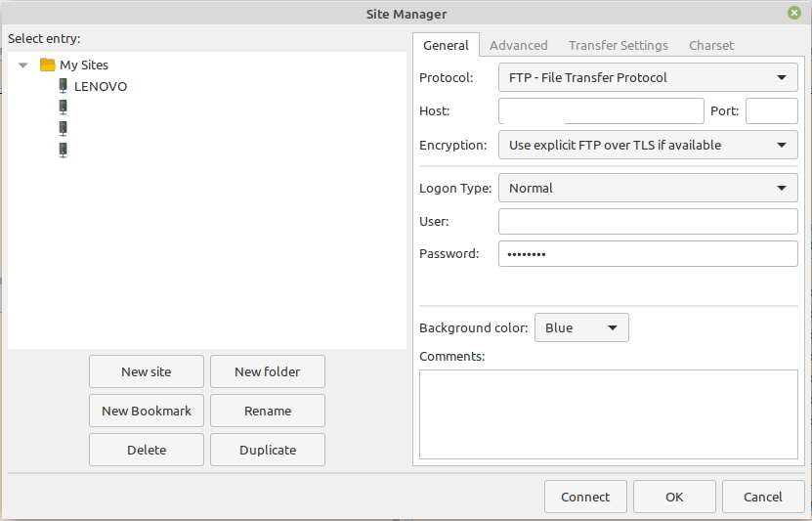The width and height of the screenshot is (812, 521).
Task: Close the Site Manager window
Action: [794, 14]
